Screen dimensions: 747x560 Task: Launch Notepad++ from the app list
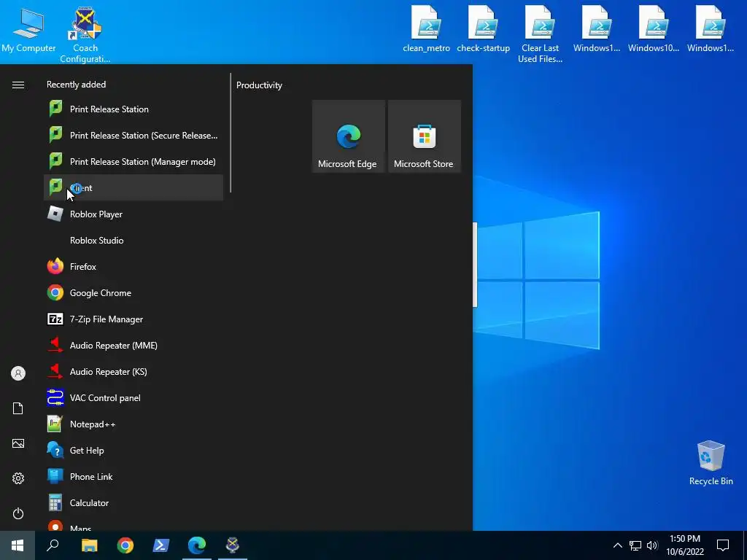click(133, 424)
